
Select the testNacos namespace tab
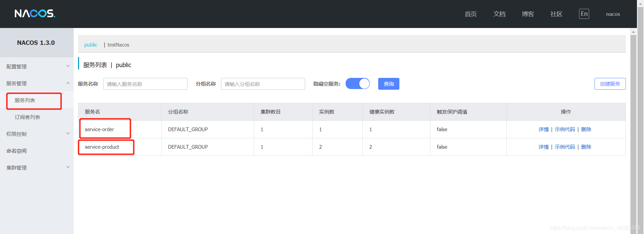point(118,45)
